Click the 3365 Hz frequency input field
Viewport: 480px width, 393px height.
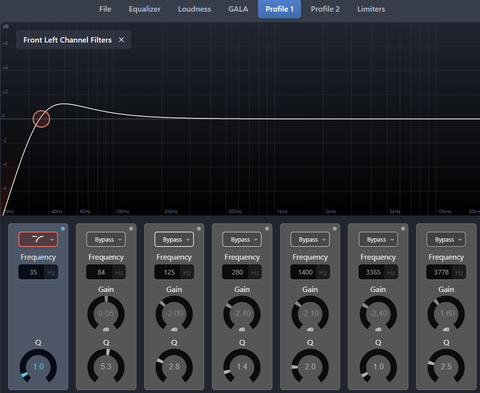(x=378, y=272)
